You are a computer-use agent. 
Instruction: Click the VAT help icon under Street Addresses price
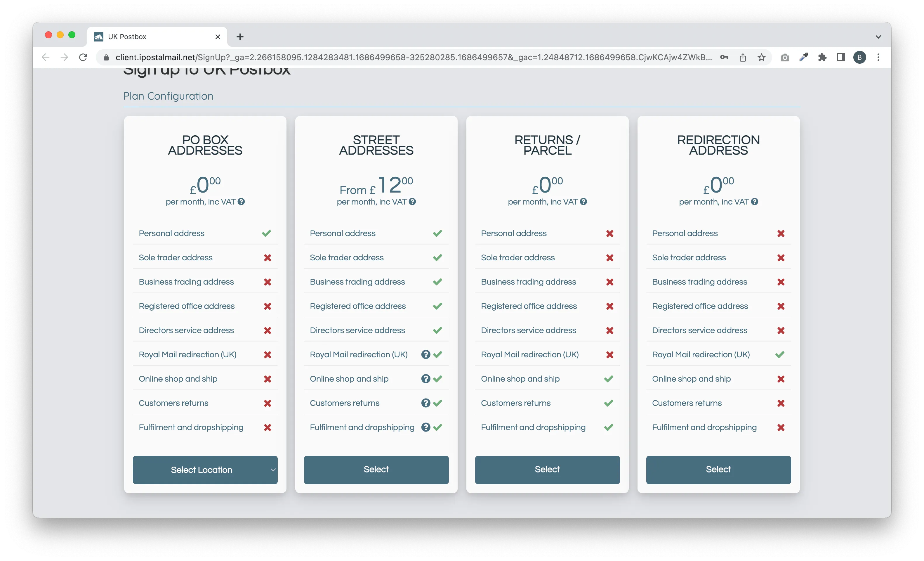(412, 202)
